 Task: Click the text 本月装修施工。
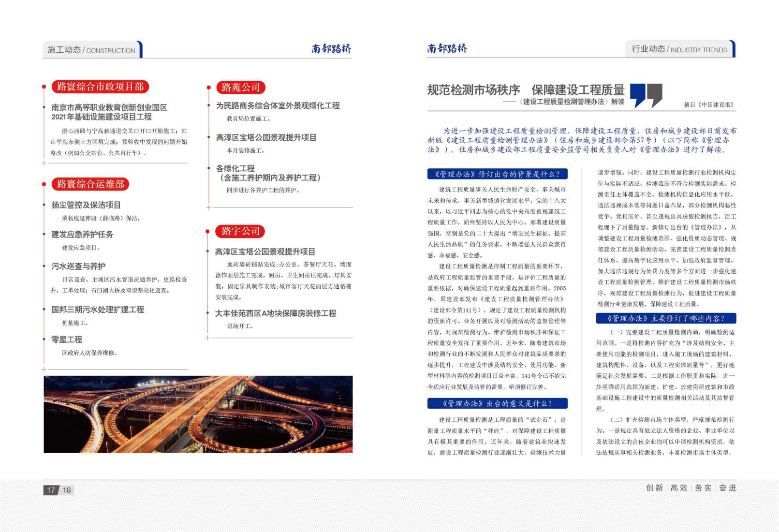coord(246,150)
